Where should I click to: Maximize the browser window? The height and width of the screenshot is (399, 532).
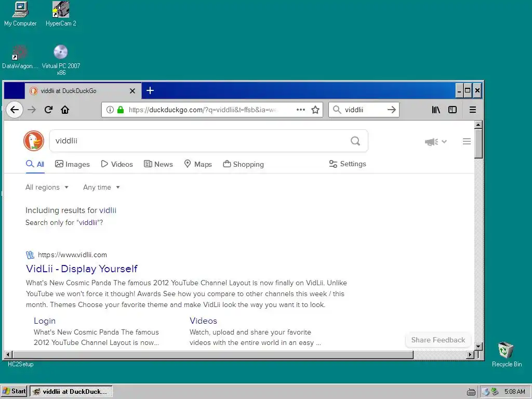pos(468,90)
